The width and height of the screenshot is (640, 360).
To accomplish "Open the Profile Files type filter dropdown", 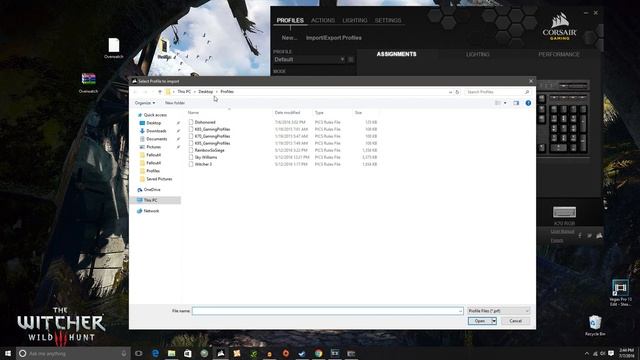I will [498, 311].
